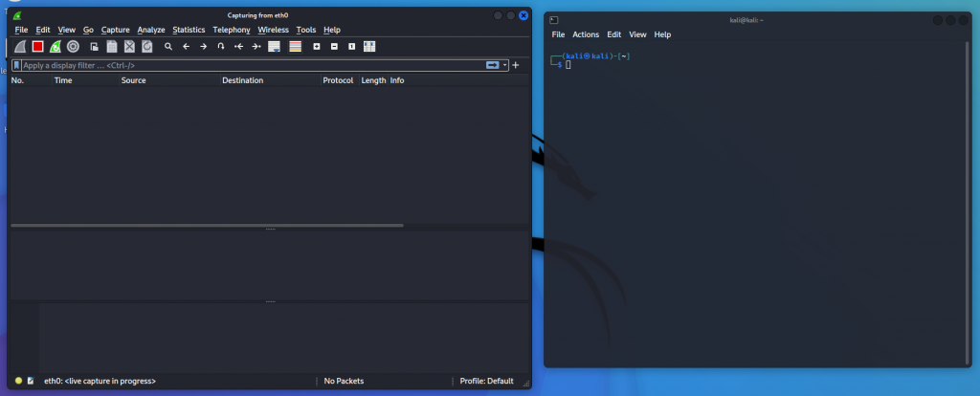The image size is (980, 396).
Task: Stop the running capture with red square
Action: 38,46
